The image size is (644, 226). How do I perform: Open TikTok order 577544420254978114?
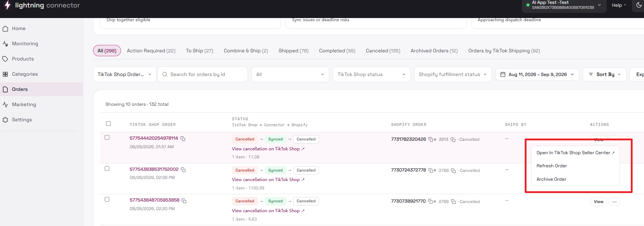(x=154, y=138)
